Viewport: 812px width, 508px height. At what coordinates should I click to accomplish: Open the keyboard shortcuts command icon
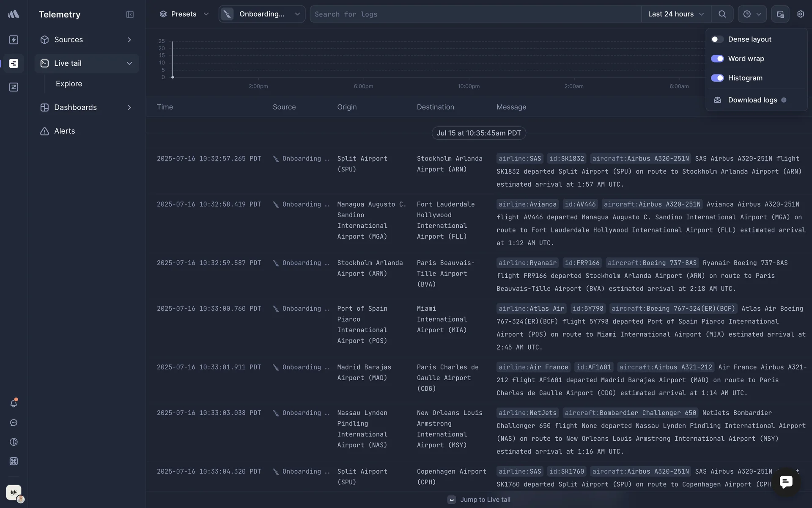click(14, 461)
